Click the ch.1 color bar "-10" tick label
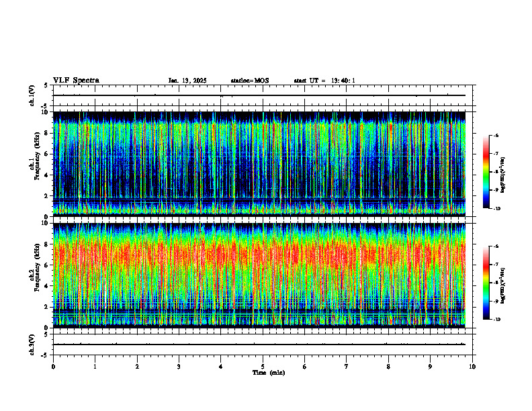Screen dimensions: 532x411 [x=497, y=209]
